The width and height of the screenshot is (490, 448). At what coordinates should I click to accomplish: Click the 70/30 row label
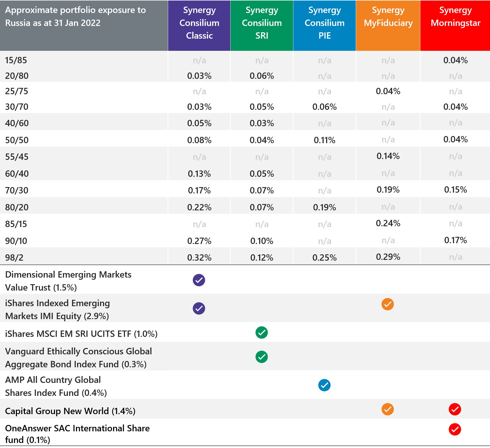[x=16, y=191]
